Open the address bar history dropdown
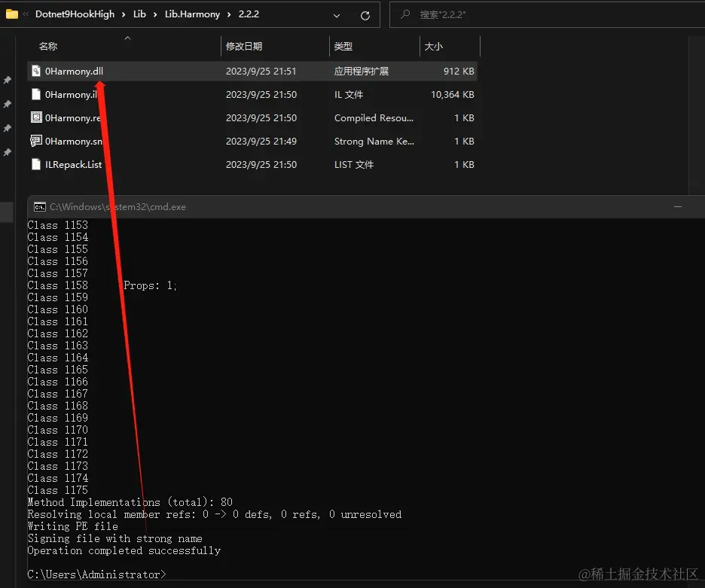 click(x=337, y=16)
